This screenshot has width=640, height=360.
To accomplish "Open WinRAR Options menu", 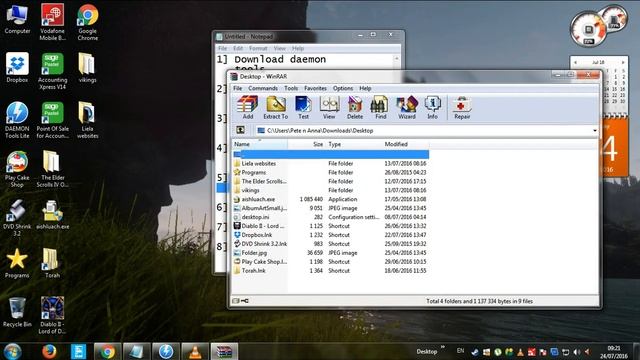I will pos(343,88).
